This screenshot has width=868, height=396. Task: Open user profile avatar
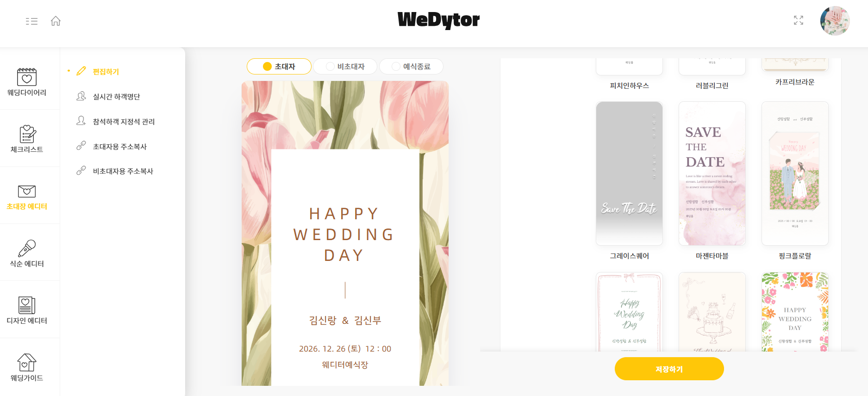835,21
